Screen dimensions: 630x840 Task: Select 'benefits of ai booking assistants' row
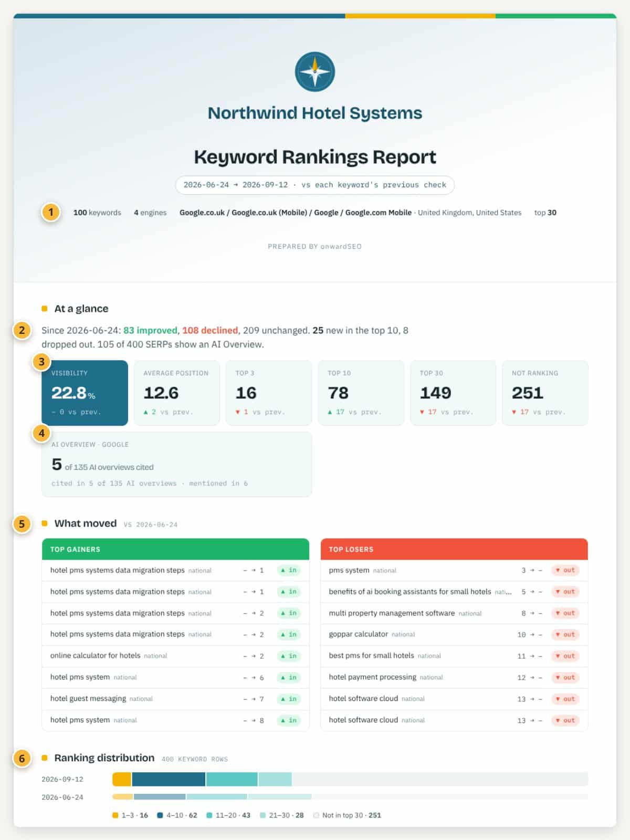pyautogui.click(x=454, y=592)
